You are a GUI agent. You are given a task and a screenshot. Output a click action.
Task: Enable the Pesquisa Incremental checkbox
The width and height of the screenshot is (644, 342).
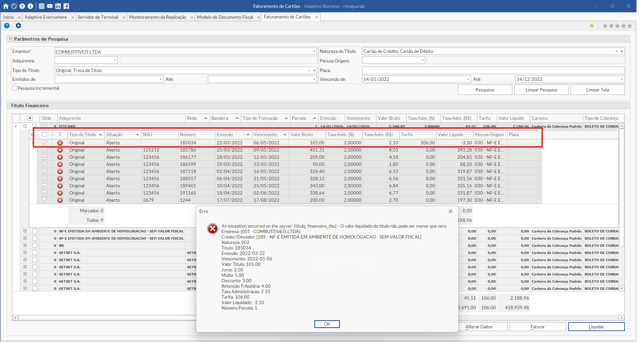click(14, 88)
